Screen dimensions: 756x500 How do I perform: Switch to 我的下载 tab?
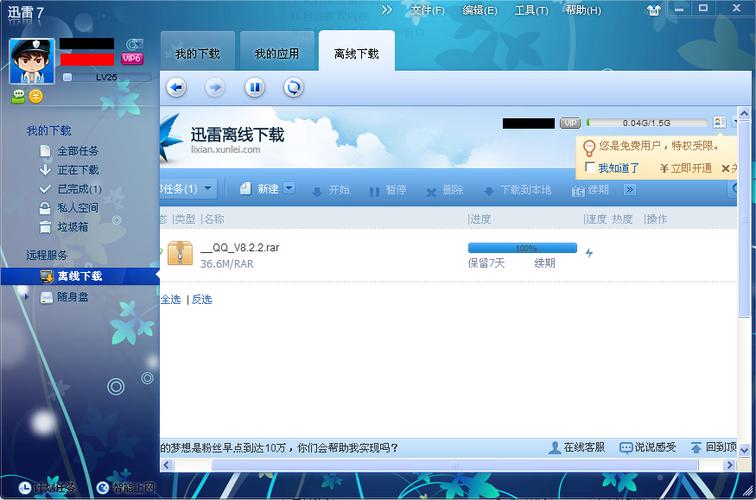pos(198,52)
